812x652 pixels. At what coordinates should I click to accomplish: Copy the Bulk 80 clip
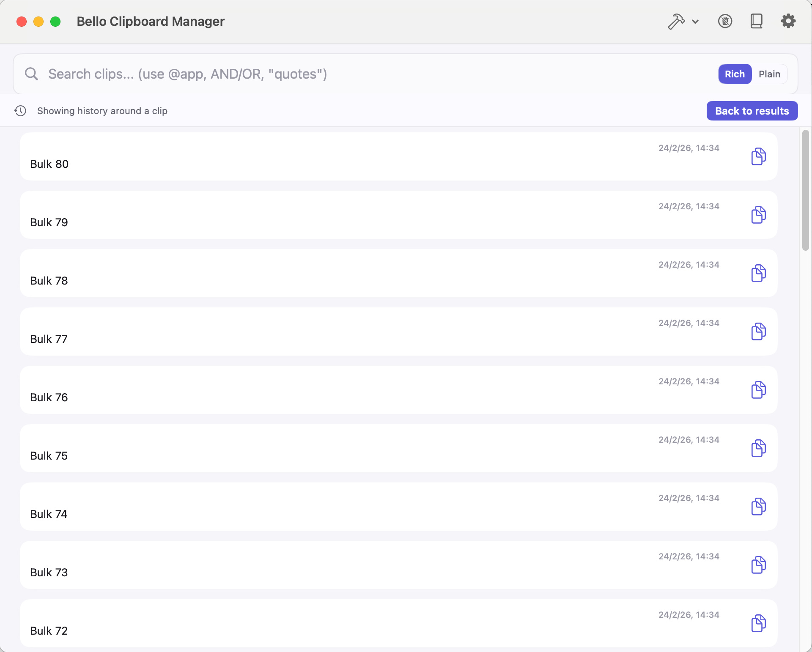(758, 156)
